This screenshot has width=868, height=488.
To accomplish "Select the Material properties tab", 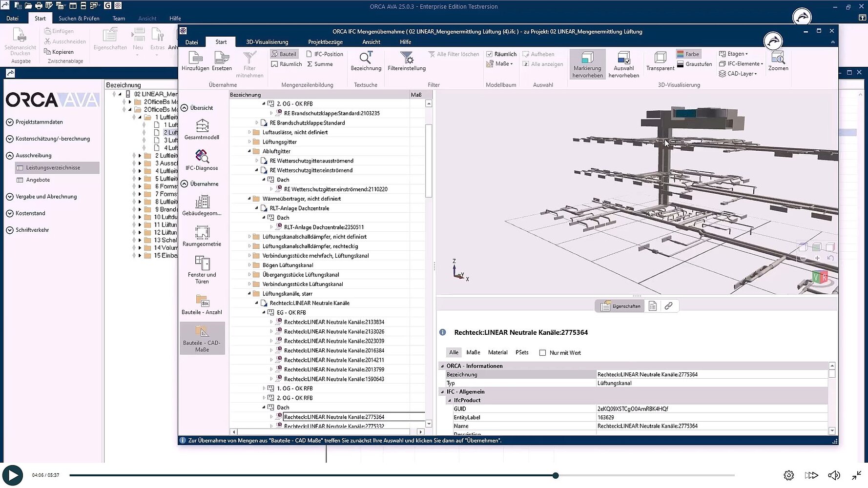I will 497,352.
